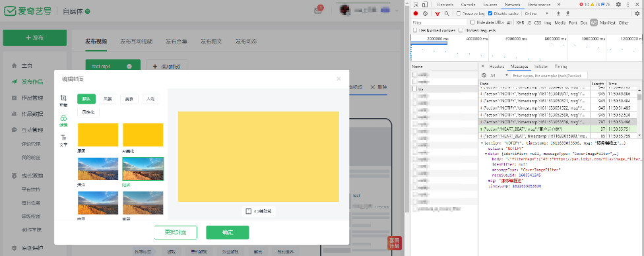Switch to the Elements tab
The image size is (644, 256).
coord(445,5)
